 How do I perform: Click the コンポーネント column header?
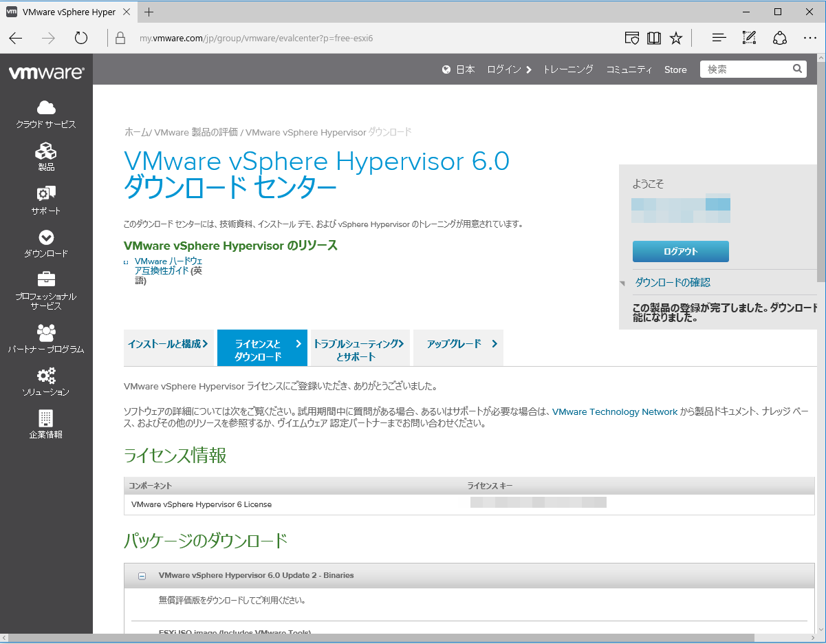pyautogui.click(x=151, y=486)
